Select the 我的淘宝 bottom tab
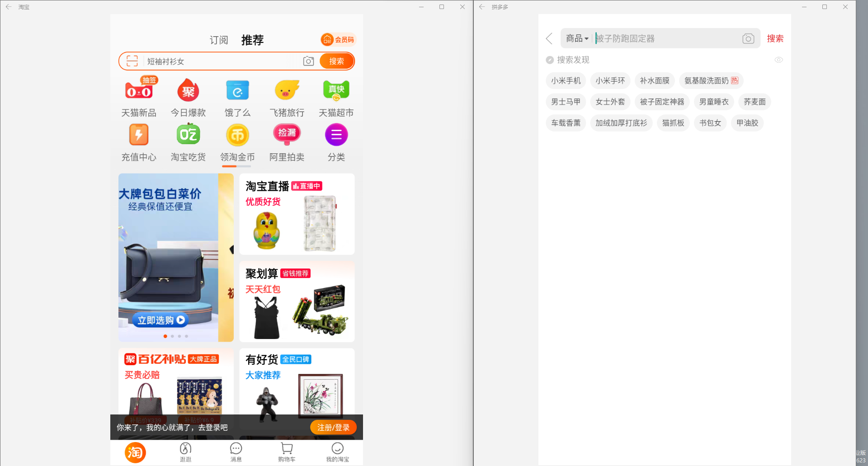This screenshot has height=466, width=868. click(x=337, y=452)
